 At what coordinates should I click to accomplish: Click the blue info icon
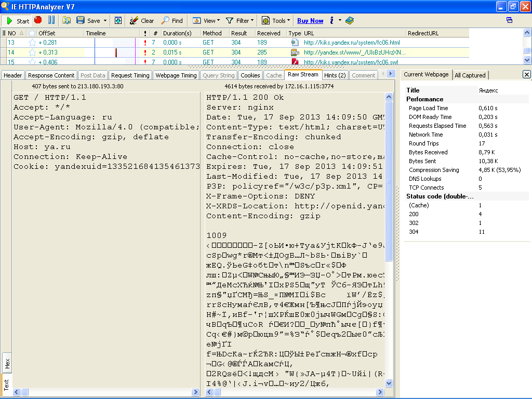[x=332, y=21]
